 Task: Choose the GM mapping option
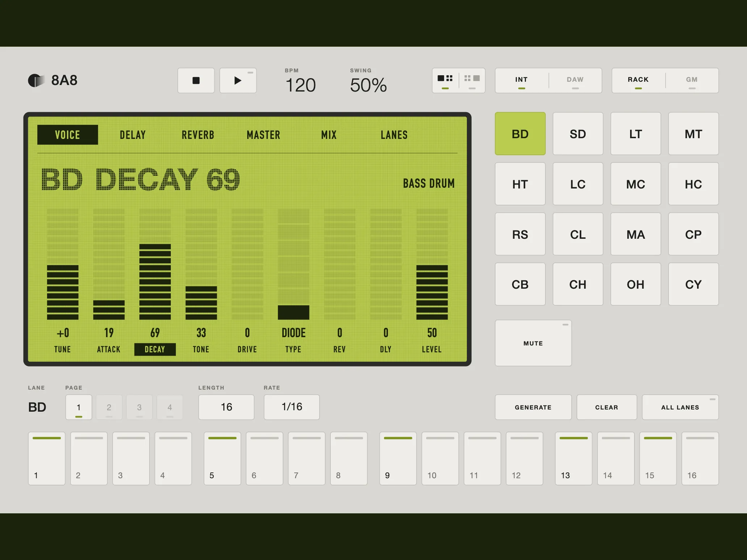(x=692, y=80)
